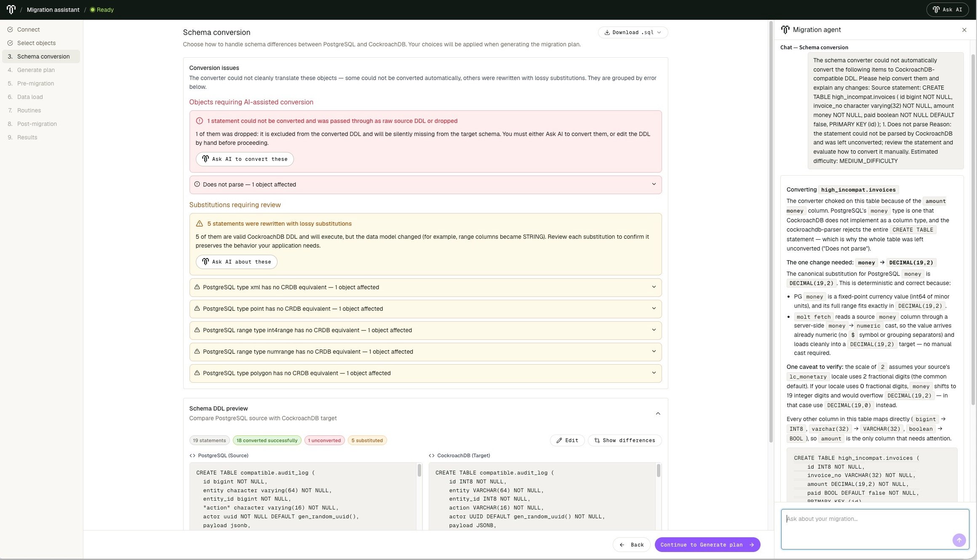The width and height of the screenshot is (977, 560).
Task: Expand the polygon type issue row
Action: point(425,373)
